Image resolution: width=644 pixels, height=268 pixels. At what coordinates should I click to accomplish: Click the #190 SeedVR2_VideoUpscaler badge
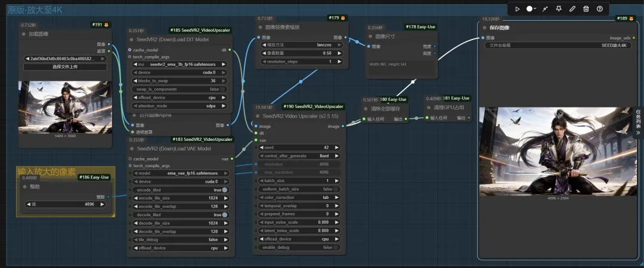click(x=314, y=106)
